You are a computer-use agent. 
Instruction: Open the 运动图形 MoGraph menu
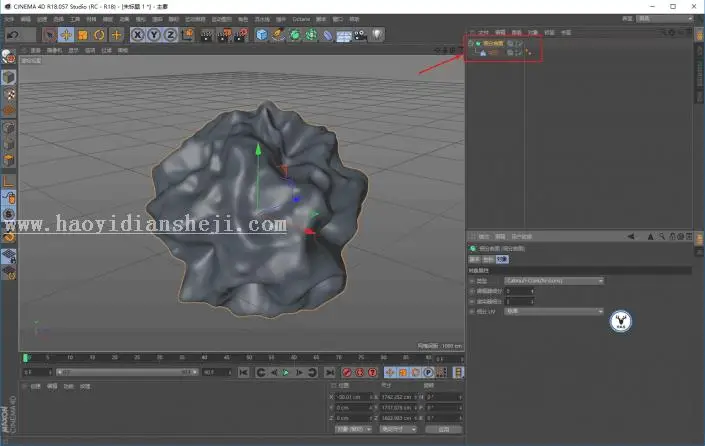222,19
